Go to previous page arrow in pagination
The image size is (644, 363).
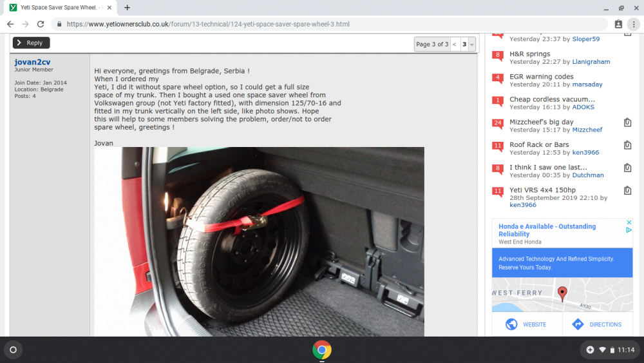[454, 44]
